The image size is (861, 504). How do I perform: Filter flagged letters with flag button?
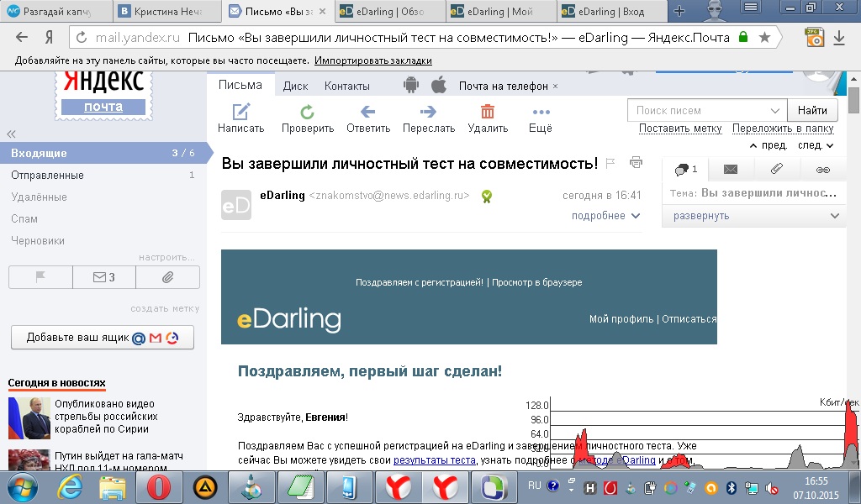[40, 277]
